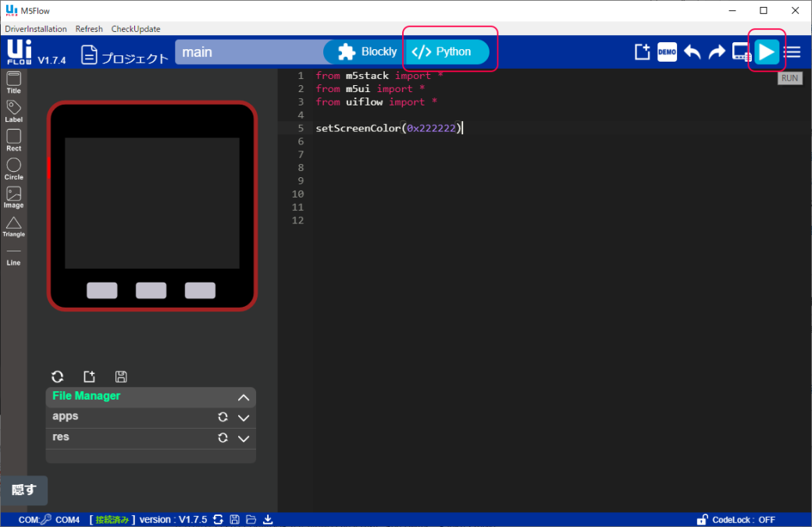Image resolution: width=812 pixels, height=527 pixels.
Task: Refresh the COM connection in the status bar
Action: (218, 519)
